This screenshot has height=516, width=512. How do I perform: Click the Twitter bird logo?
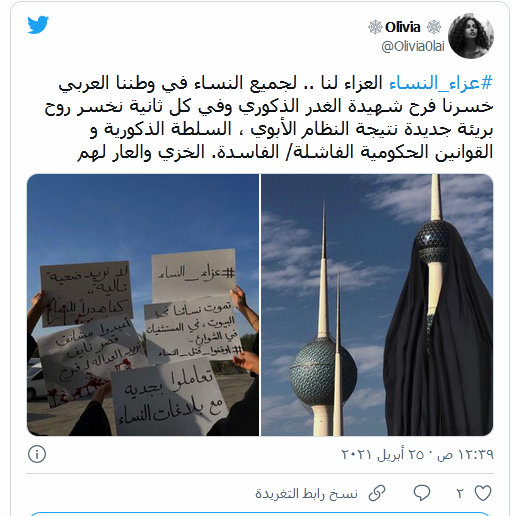pyautogui.click(x=38, y=24)
